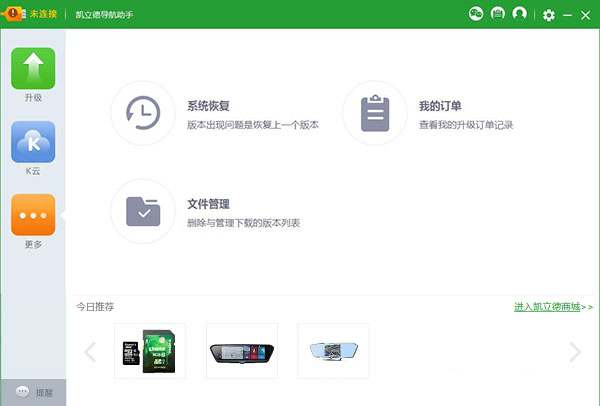
Task: Click the 删除与管理下载的版本列表 description
Action: tap(243, 223)
